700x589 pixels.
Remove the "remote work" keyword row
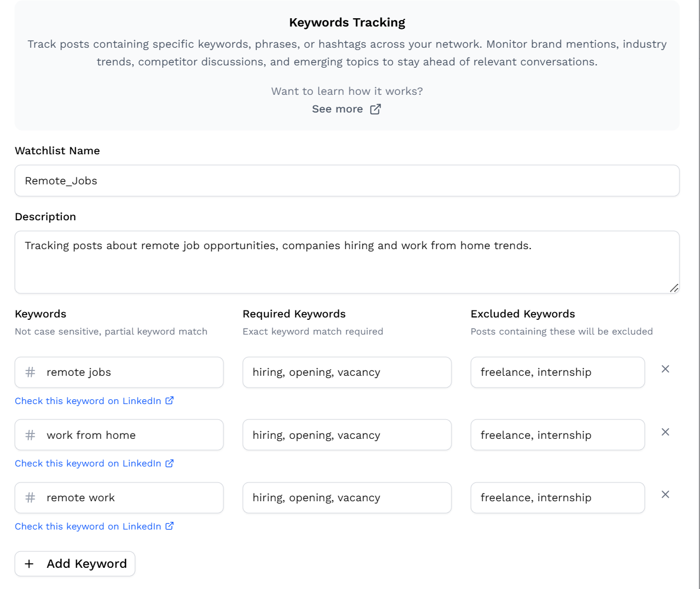click(665, 494)
